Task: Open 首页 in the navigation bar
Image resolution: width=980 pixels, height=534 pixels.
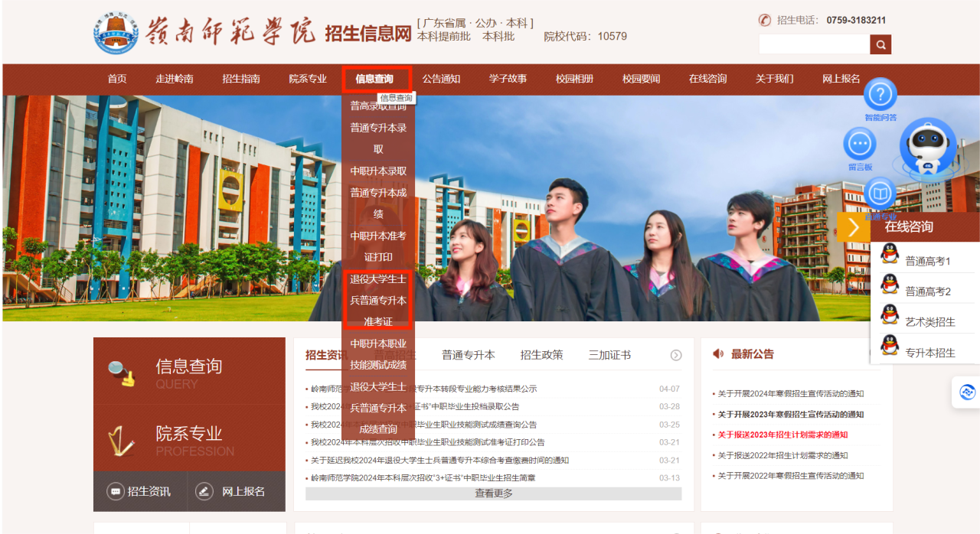Action: (x=117, y=79)
